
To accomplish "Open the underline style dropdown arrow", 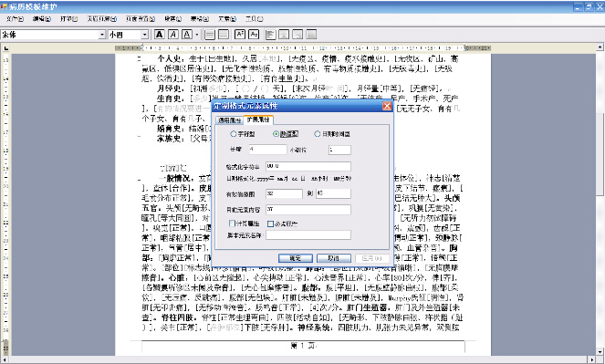I will [x=197, y=35].
